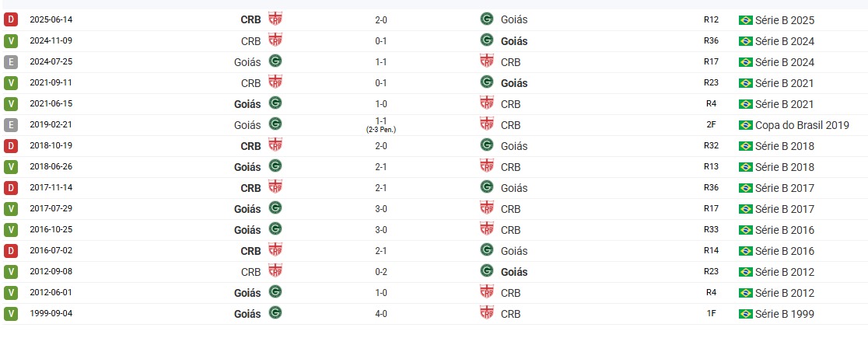
Task: Click the 2018-10-19 match date
Action: [x=51, y=145]
